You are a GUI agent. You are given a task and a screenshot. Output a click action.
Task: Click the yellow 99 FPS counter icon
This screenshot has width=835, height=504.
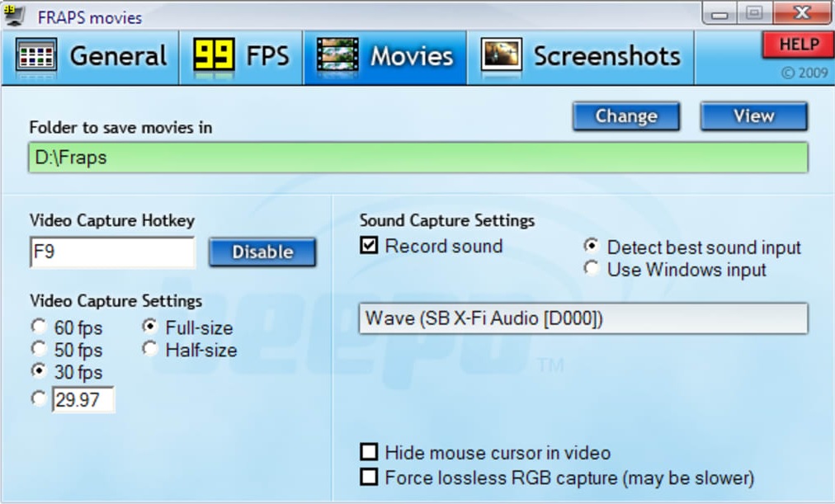click(213, 54)
